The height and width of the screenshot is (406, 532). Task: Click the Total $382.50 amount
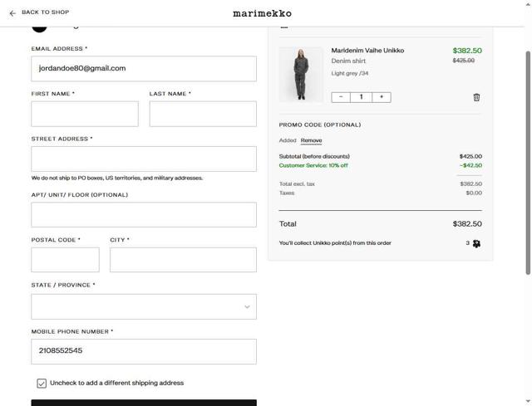pyautogui.click(x=467, y=223)
